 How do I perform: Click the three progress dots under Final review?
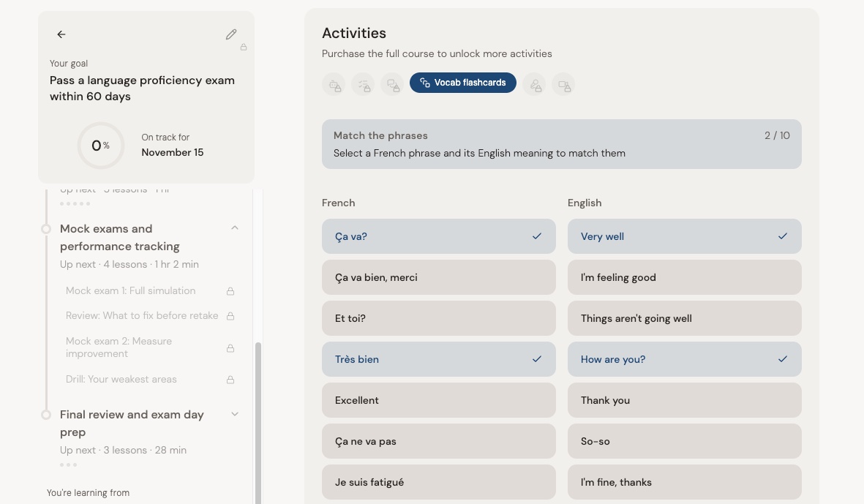coord(68,465)
